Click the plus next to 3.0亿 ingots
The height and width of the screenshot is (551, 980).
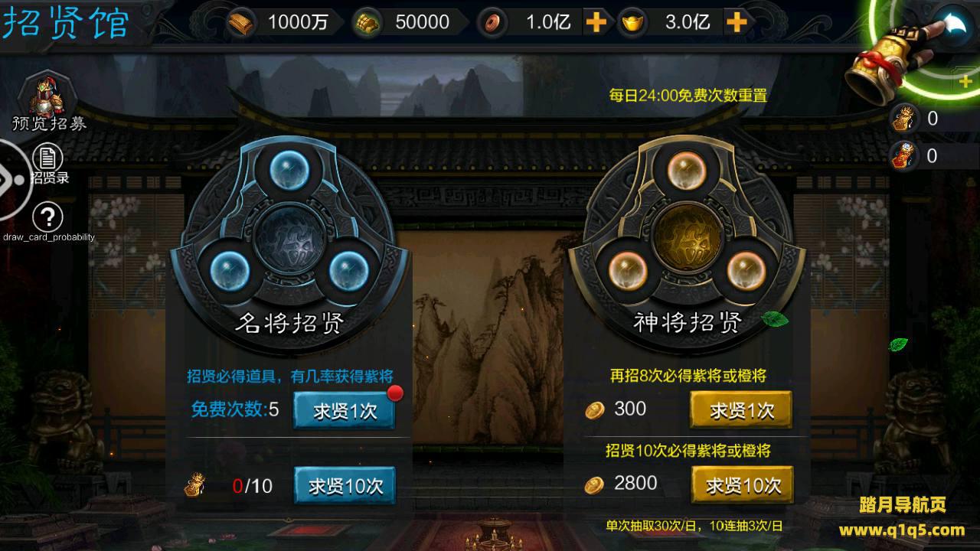[737, 22]
